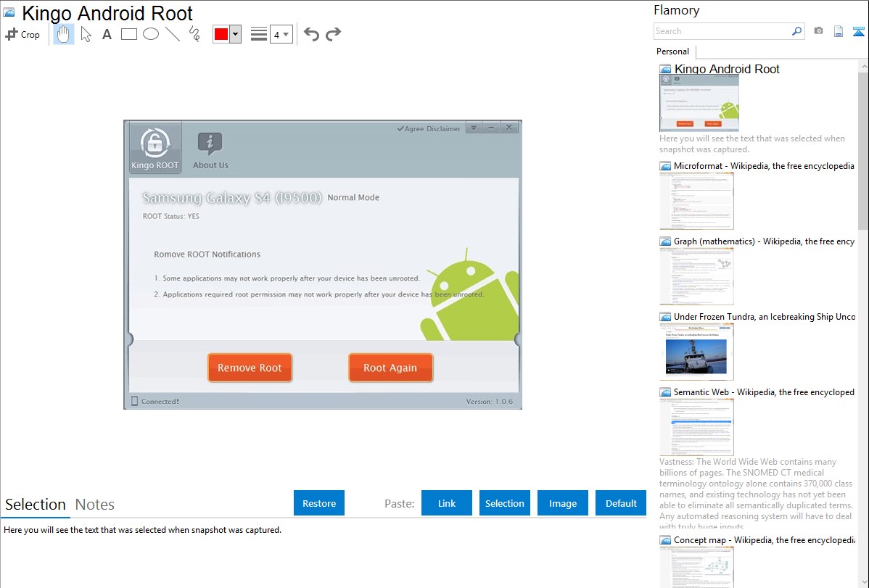Click the line thickness icon
869x588 pixels.
(259, 34)
